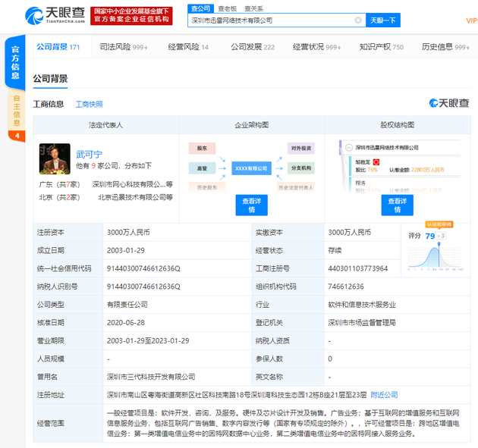Click the red 官方备案企业征信机构 banner

tap(131, 16)
